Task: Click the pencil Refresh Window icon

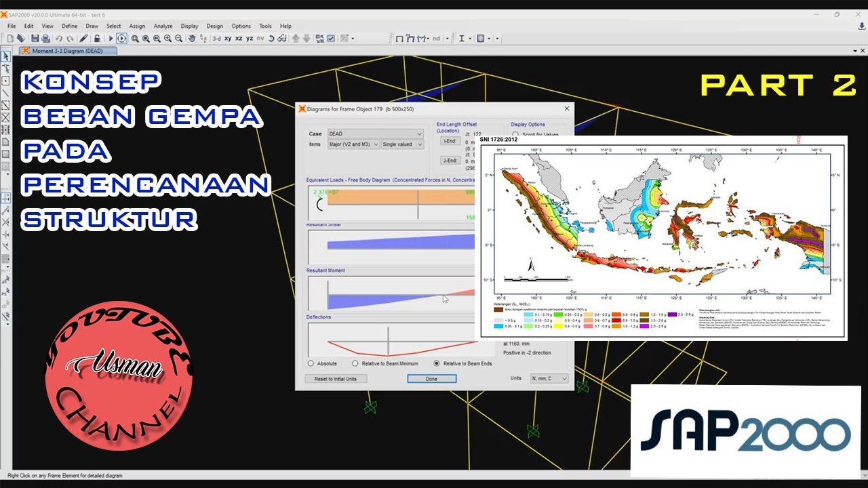Action: [x=83, y=38]
